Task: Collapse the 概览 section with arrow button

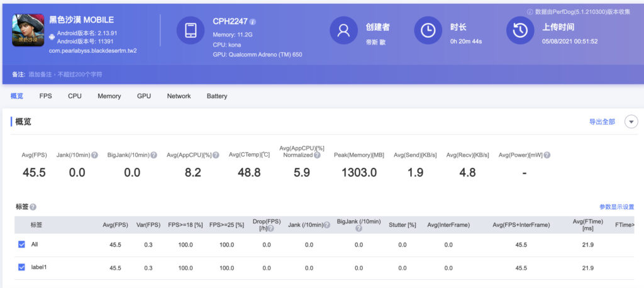Action: point(631,121)
